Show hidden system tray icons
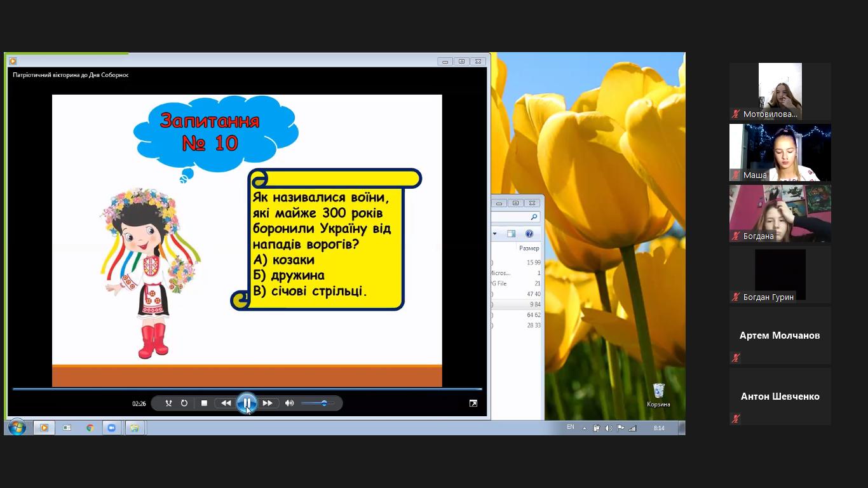The height and width of the screenshot is (488, 868). [x=585, y=428]
